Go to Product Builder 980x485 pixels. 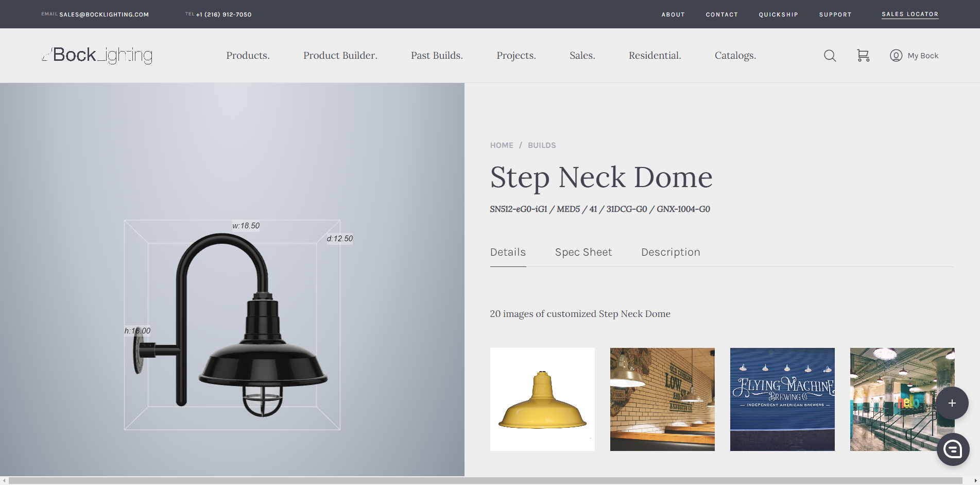(x=340, y=56)
